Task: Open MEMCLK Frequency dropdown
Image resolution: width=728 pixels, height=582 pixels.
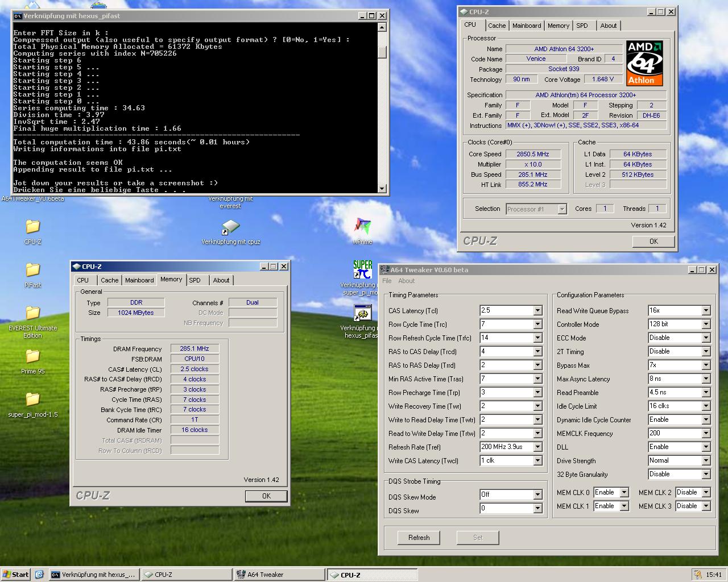Action: coord(706,434)
